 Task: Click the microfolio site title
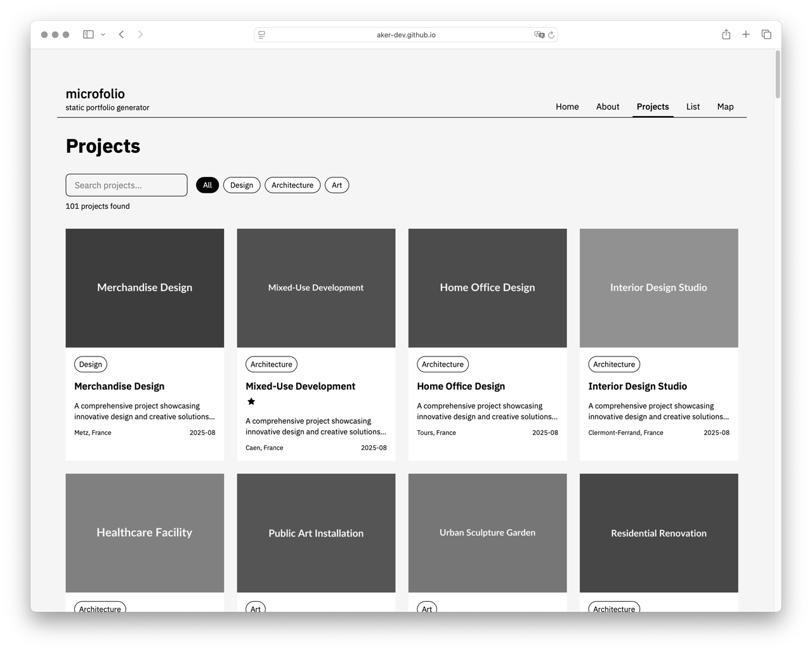tap(95, 94)
